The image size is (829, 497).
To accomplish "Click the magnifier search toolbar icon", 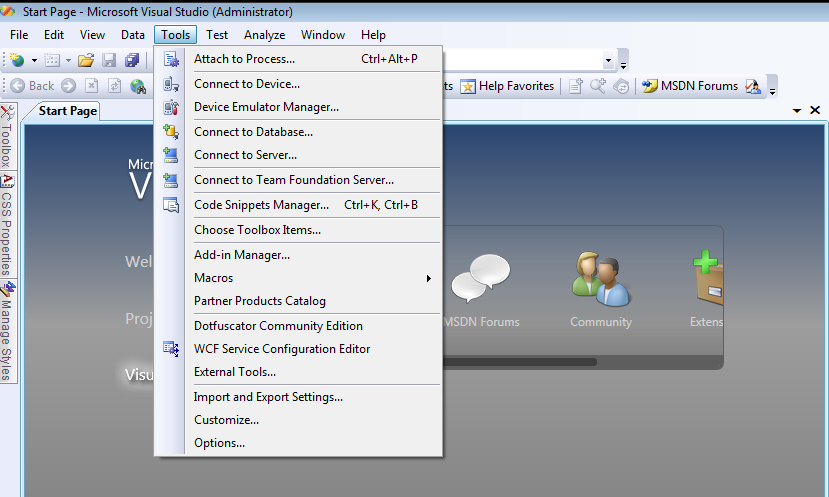I will point(598,86).
